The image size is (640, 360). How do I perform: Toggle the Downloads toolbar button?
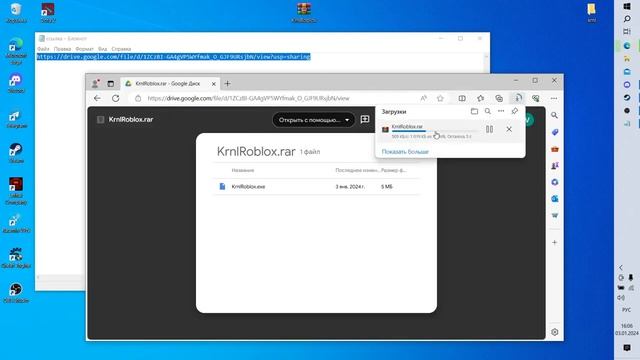[518, 98]
